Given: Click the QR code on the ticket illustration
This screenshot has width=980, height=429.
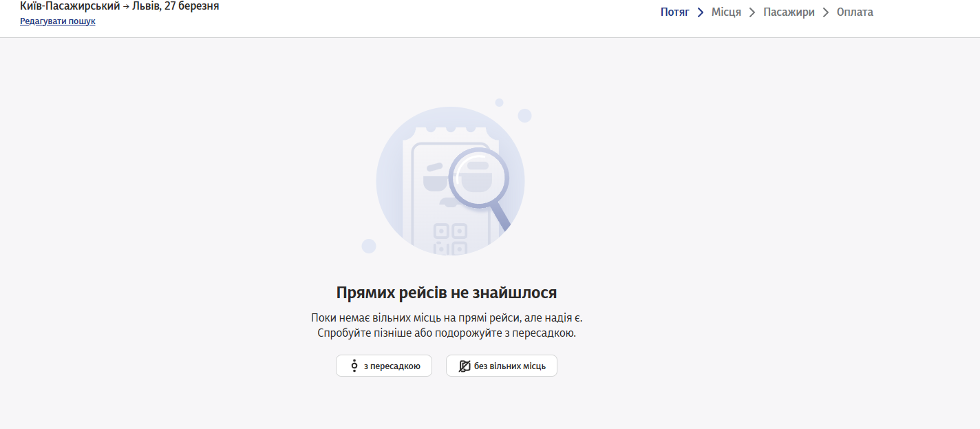Looking at the screenshot, I should [450, 239].
